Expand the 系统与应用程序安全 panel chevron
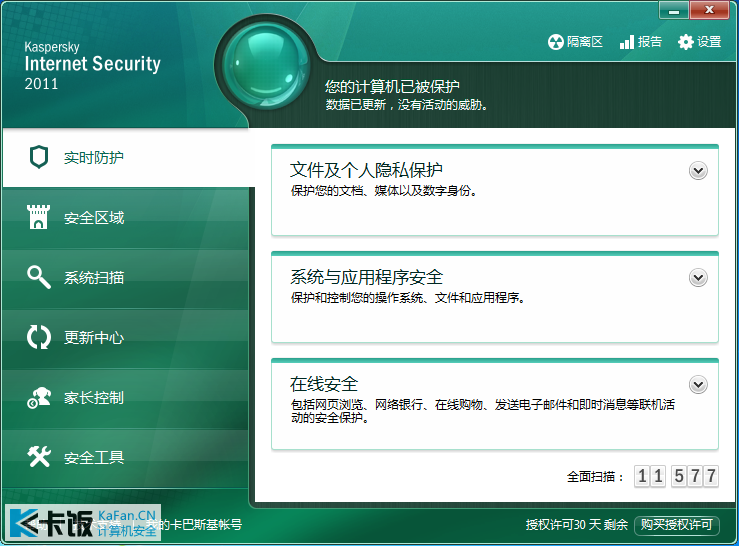 pos(698,278)
